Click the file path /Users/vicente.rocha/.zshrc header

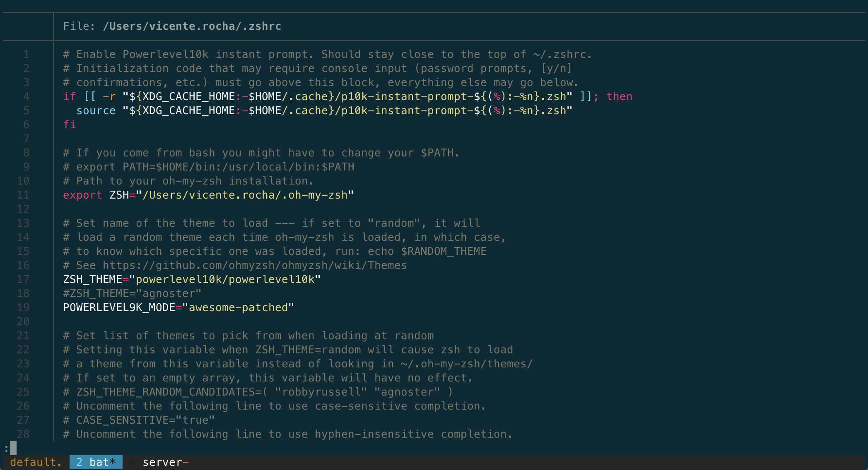[x=192, y=26]
